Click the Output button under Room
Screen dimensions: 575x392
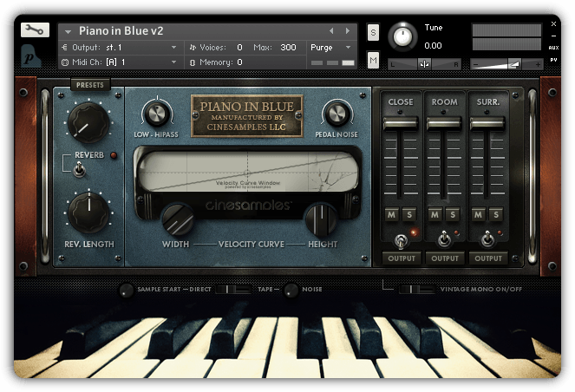point(444,258)
